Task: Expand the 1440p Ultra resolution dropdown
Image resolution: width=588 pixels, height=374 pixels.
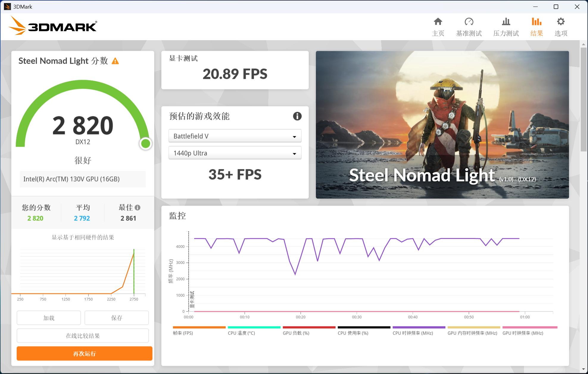Action: click(x=235, y=153)
